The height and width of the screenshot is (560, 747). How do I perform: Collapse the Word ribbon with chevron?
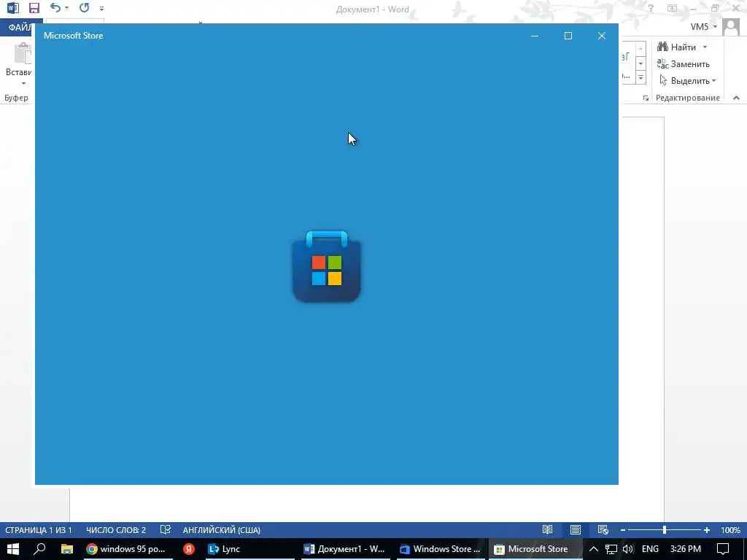(x=736, y=98)
